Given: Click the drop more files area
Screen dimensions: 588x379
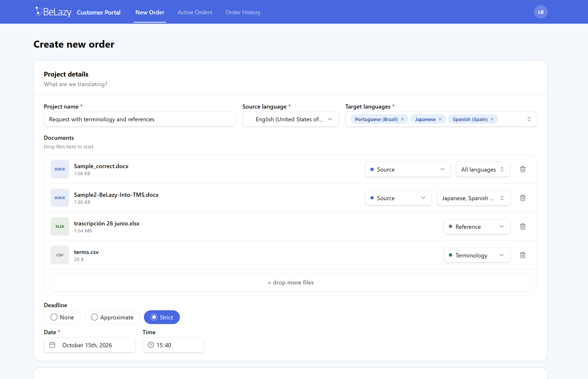Looking at the screenshot, I should pyautogui.click(x=290, y=282).
